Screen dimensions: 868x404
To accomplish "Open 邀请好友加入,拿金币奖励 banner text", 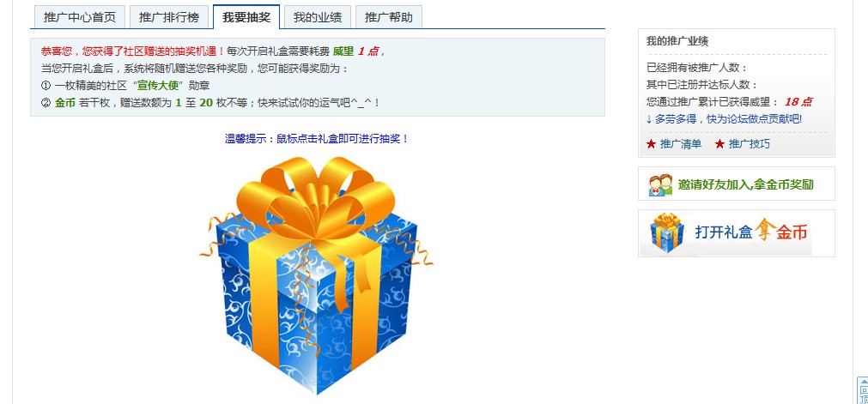I will point(746,184).
